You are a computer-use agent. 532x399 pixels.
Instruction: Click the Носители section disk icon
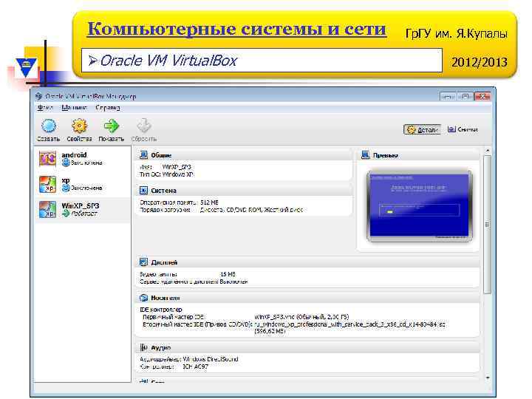pyautogui.click(x=143, y=298)
